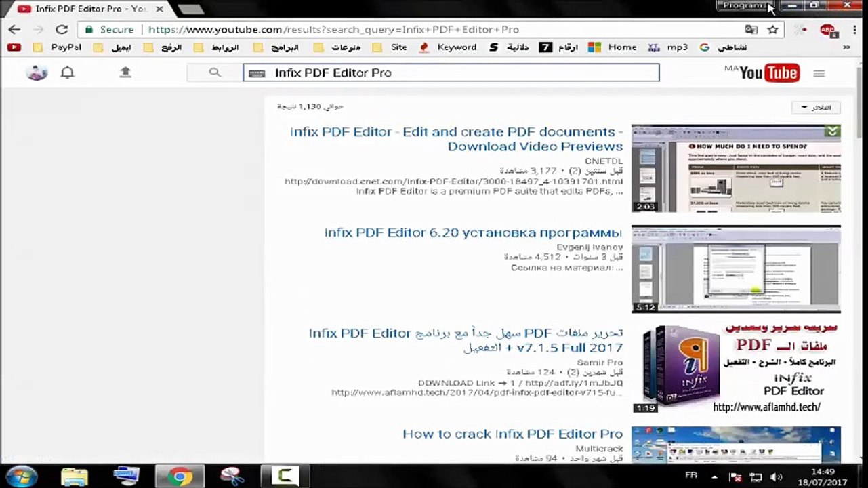This screenshot has width=868, height=488.
Task: Open the Multicrack channel
Action: (599, 449)
